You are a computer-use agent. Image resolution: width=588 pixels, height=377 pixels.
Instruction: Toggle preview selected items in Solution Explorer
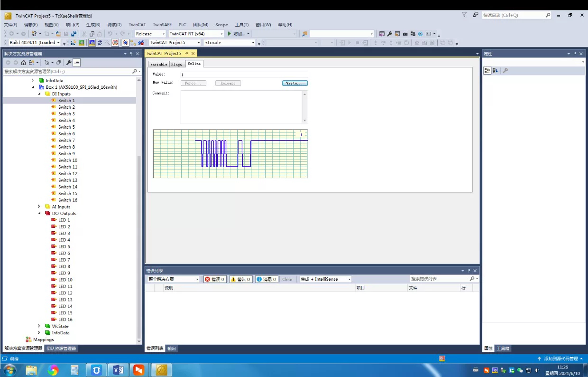coord(76,62)
